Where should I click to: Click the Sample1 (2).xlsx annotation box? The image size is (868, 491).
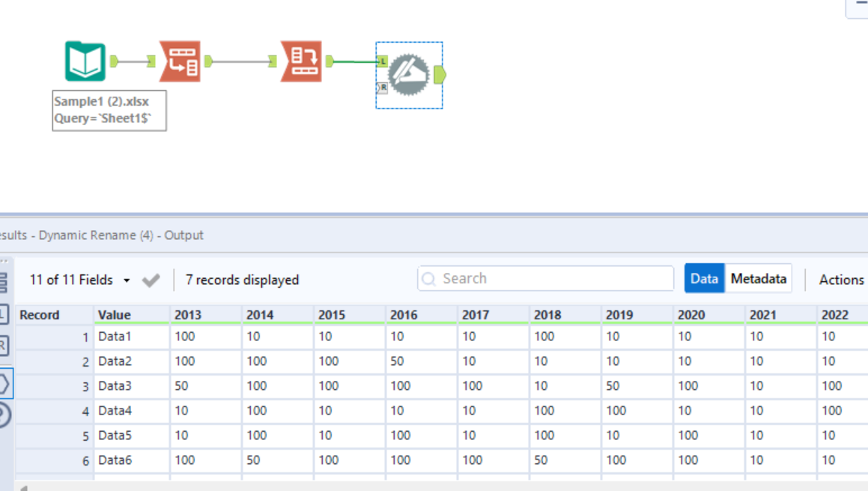109,110
